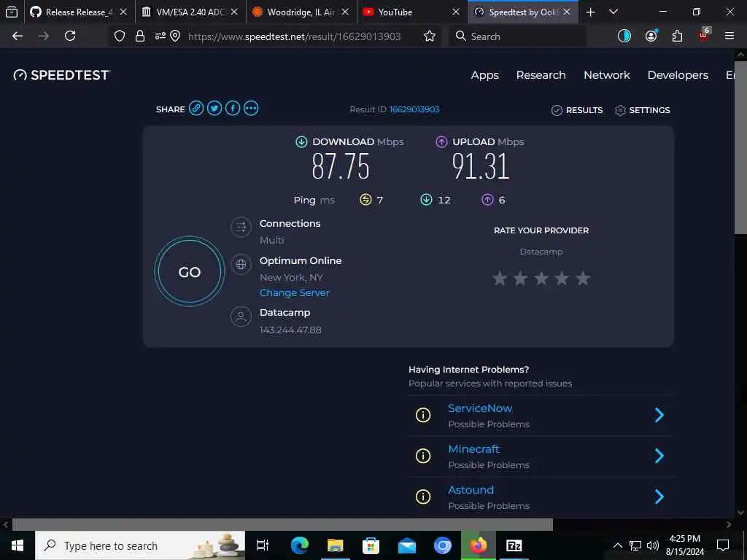Expand ServiceNow issue details chevron

click(659, 415)
